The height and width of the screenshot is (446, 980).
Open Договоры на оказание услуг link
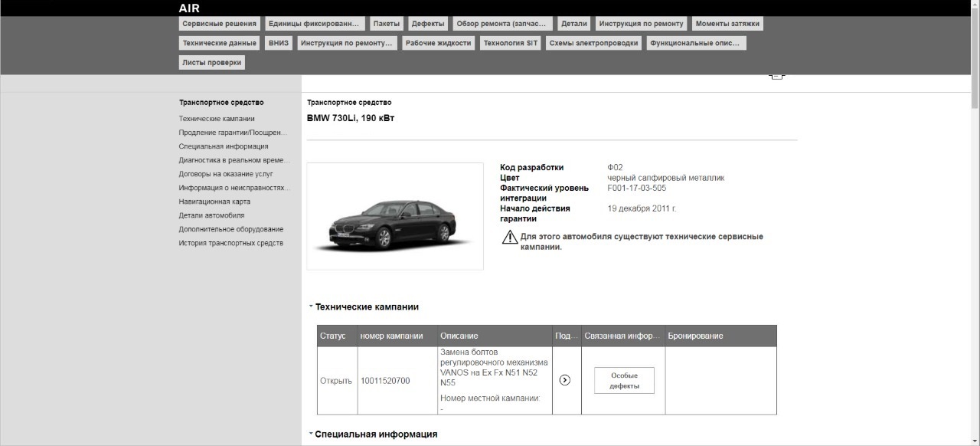[x=226, y=174]
